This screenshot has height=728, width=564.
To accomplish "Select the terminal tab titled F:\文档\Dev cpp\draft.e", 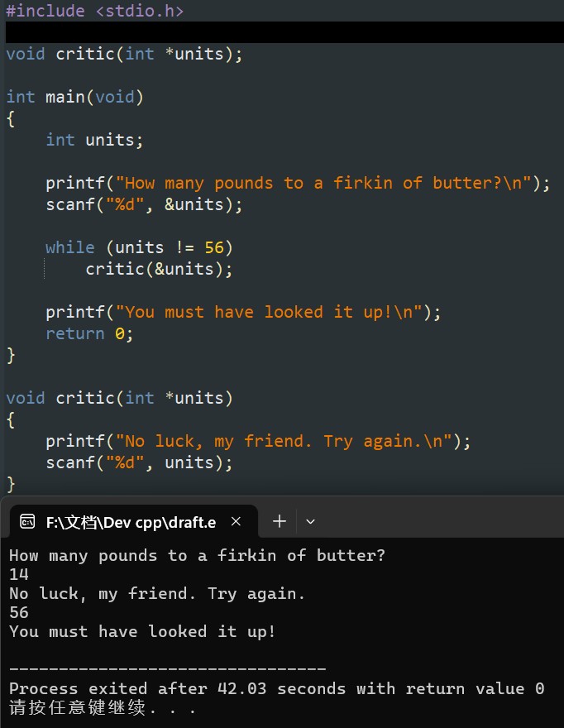I will click(x=133, y=522).
